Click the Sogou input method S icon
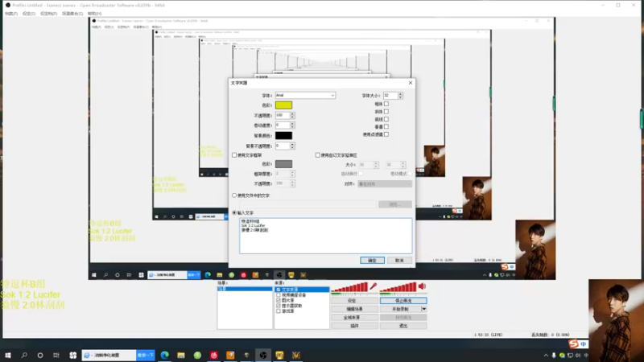Image resolution: width=644 pixels, height=362 pixels. coord(574,343)
